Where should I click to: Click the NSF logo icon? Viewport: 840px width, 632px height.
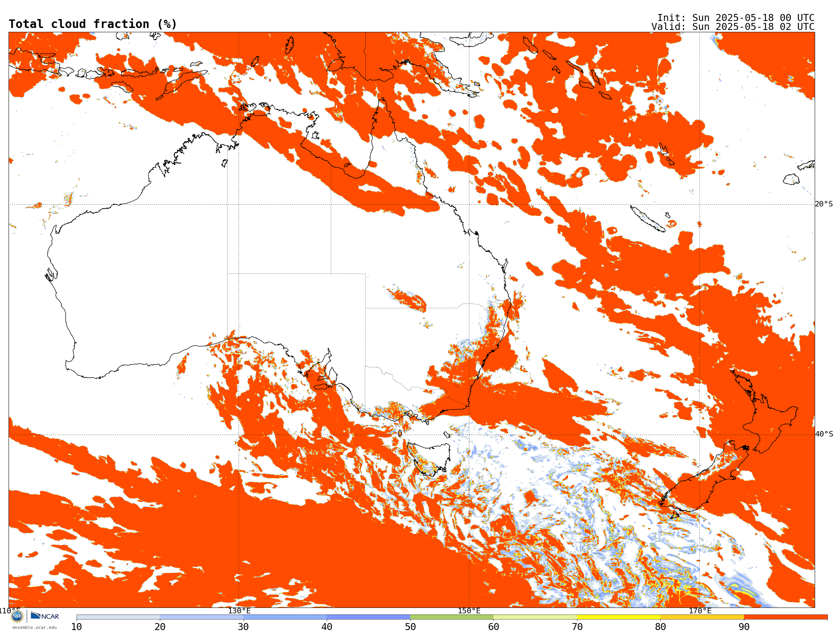17,616
